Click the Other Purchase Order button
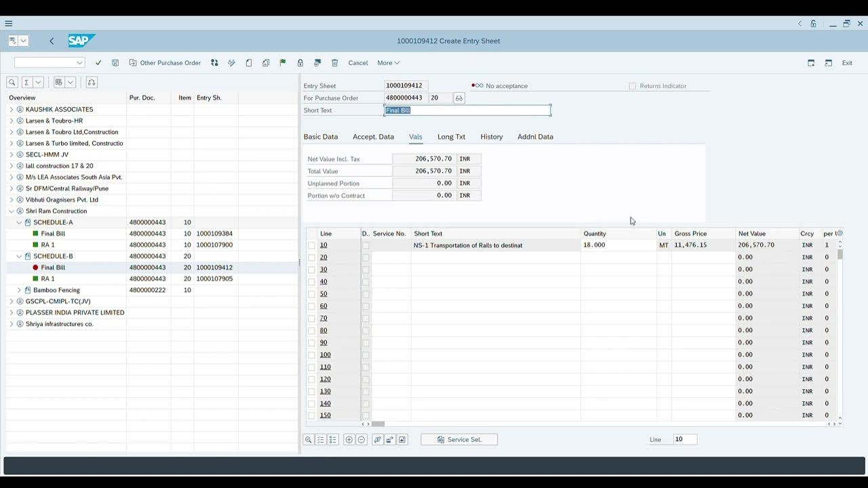This screenshot has height=488, width=868. coord(165,62)
